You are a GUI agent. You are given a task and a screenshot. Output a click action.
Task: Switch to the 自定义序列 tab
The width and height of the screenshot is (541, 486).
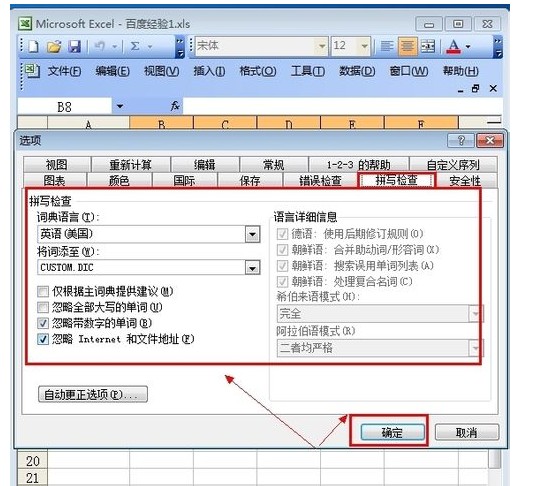point(453,165)
